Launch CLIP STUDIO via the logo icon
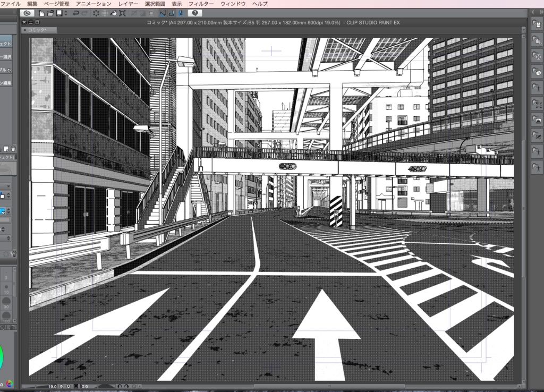 (25, 13)
